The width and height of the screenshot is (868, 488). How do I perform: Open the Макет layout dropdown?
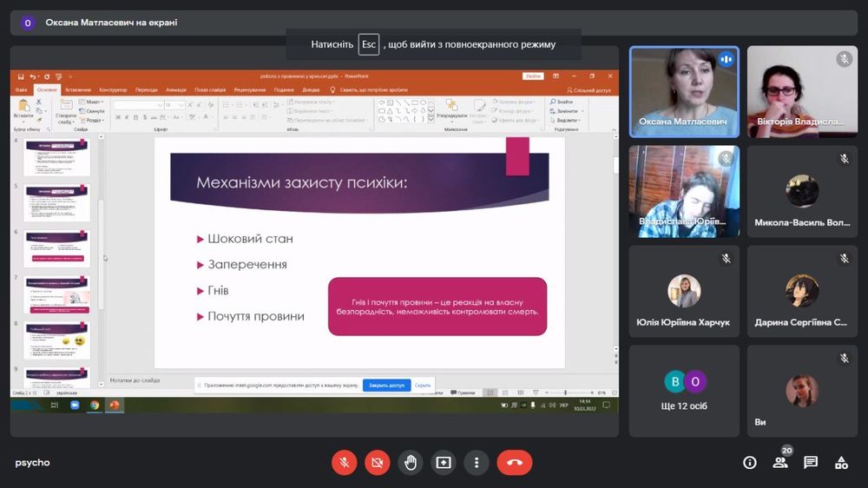click(x=91, y=102)
